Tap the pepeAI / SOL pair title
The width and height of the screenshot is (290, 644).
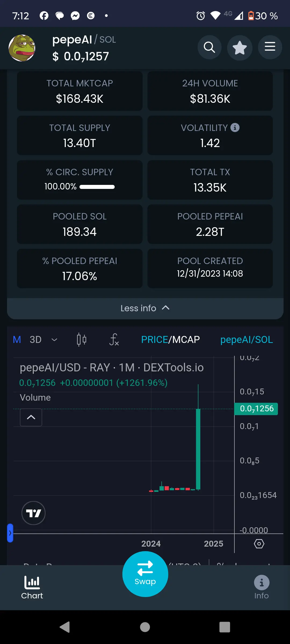coord(84,39)
